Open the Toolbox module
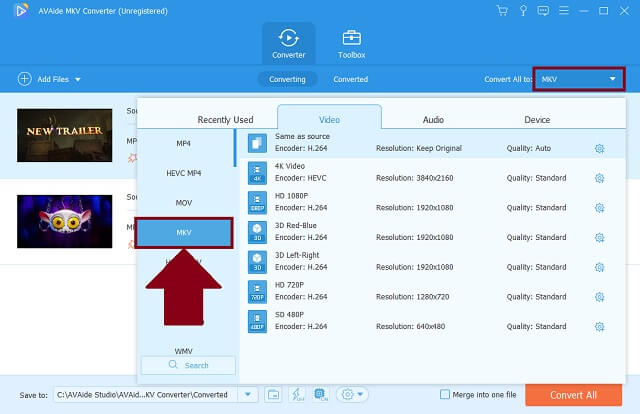 (351, 44)
